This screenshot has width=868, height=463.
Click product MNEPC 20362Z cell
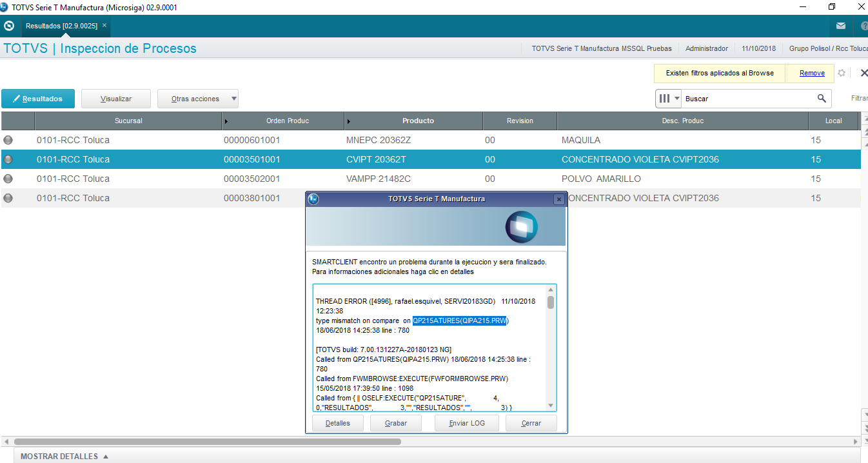click(x=379, y=140)
